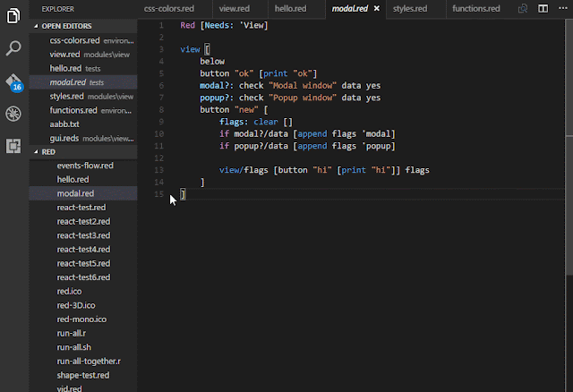This screenshot has width=573, height=392.
Task: Open react-test4.red file
Action: coord(83,249)
